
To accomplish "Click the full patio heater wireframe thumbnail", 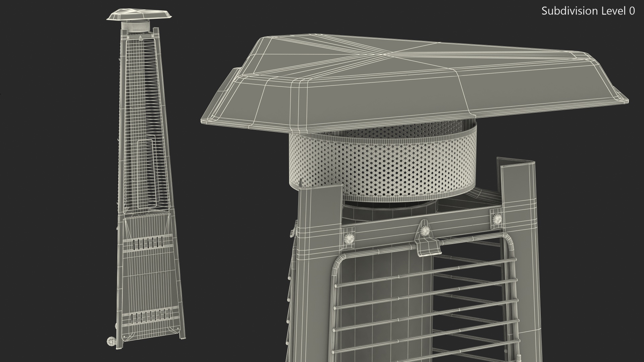I will tap(146, 179).
